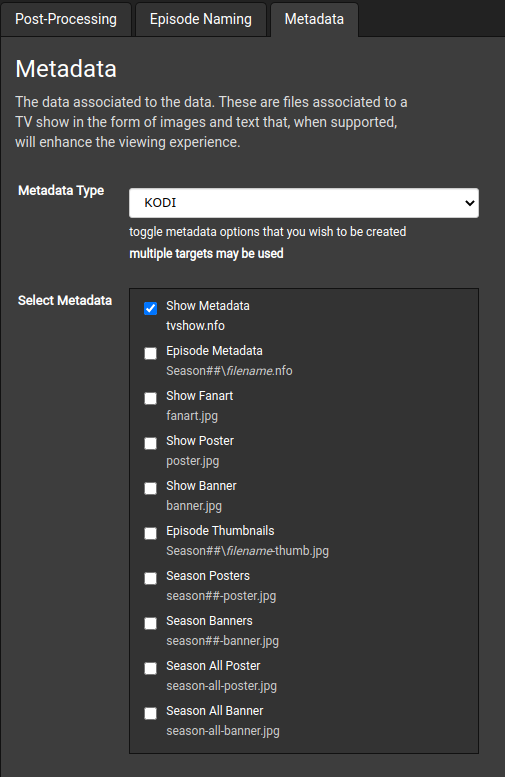Open the Metadata Type dropdown showing KODI
The height and width of the screenshot is (777, 505).
click(x=304, y=203)
